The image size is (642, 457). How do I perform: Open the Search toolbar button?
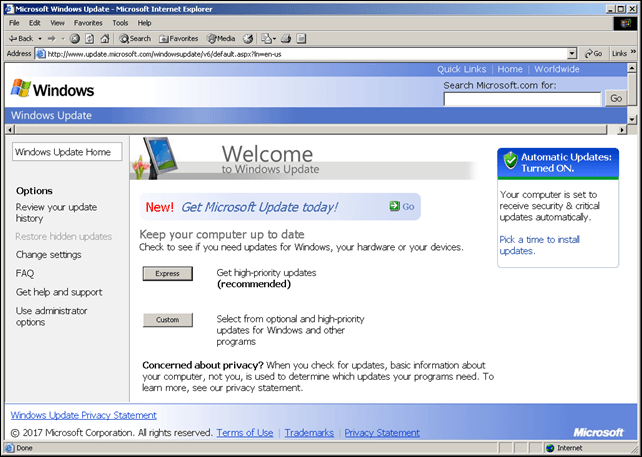coord(135,38)
